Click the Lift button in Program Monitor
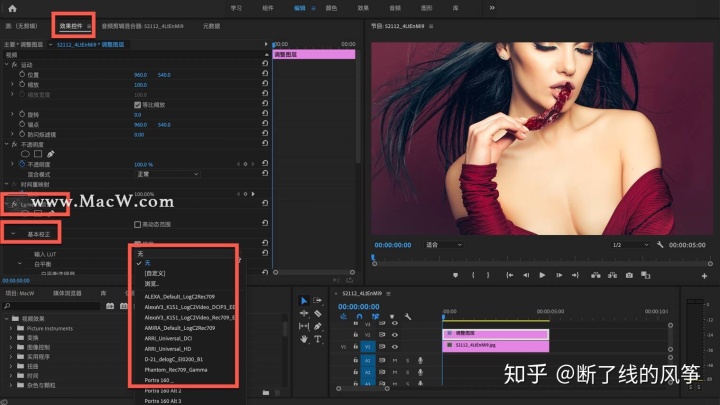Screen dimensions: 720x405 [x=596, y=276]
